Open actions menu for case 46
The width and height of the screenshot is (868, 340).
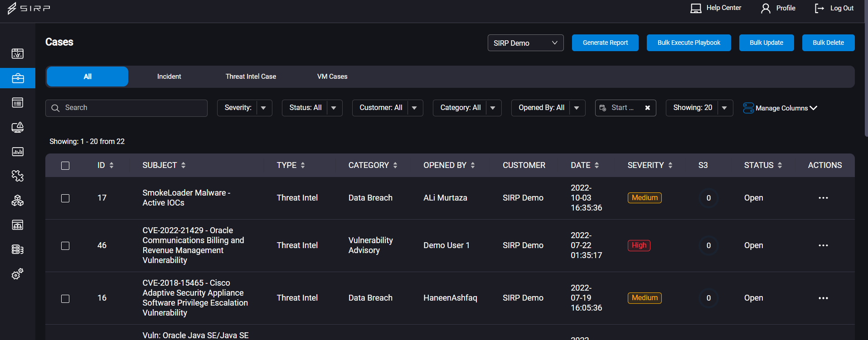click(823, 245)
